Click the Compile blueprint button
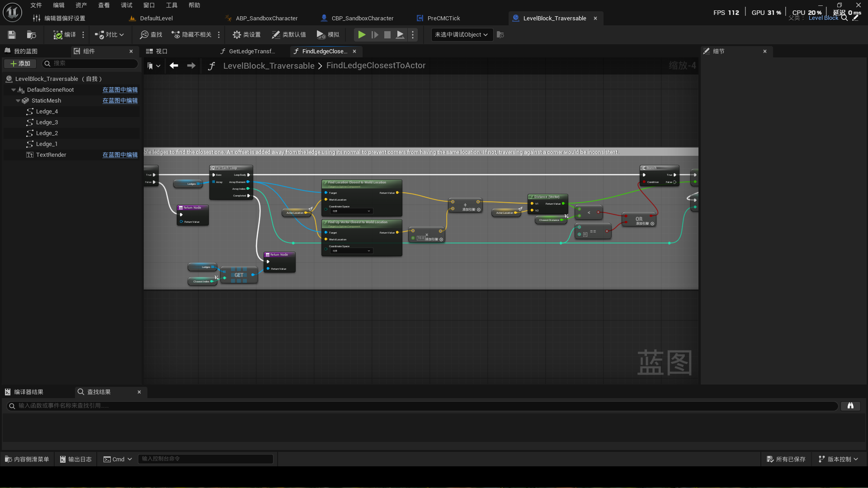 pyautogui.click(x=64, y=35)
